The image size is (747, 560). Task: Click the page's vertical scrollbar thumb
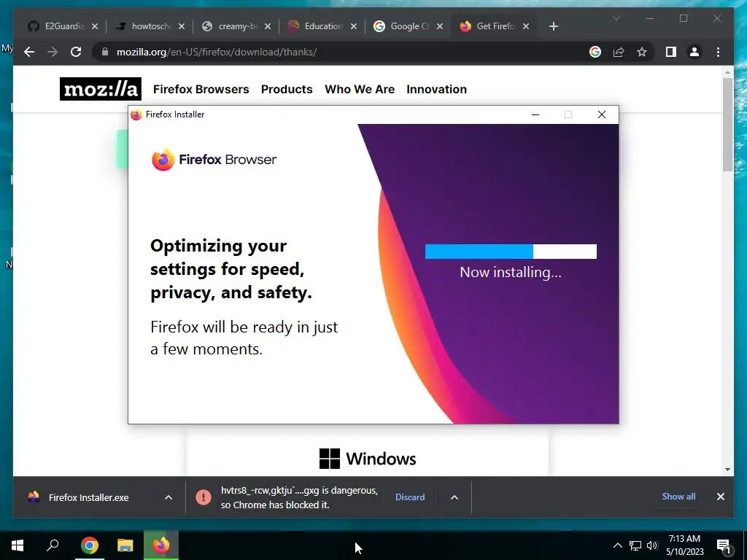point(727,124)
